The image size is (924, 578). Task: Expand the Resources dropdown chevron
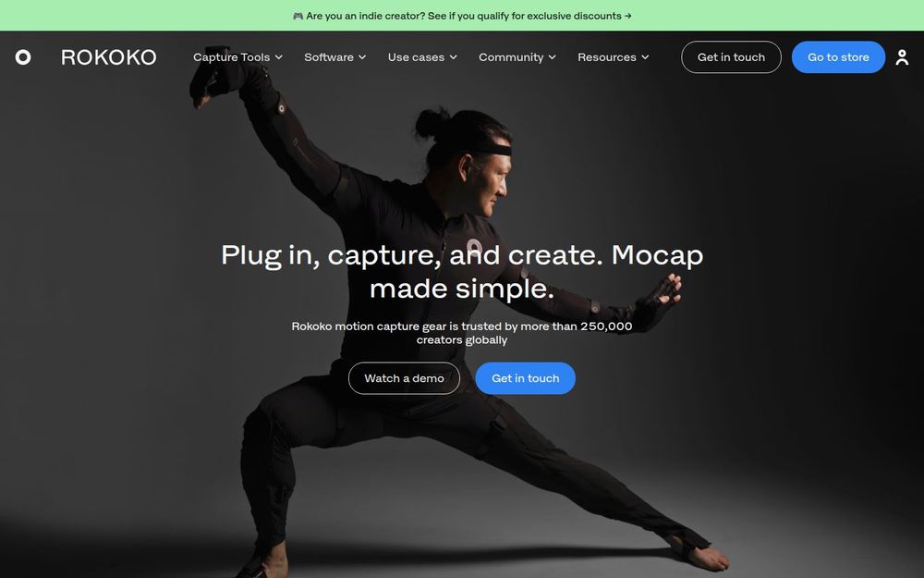(645, 57)
